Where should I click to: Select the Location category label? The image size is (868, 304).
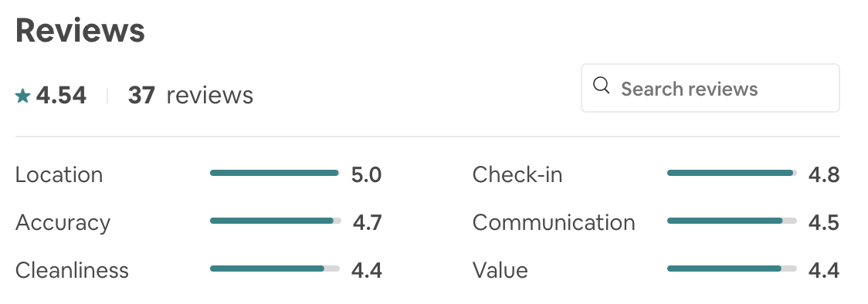pyautogui.click(x=59, y=174)
